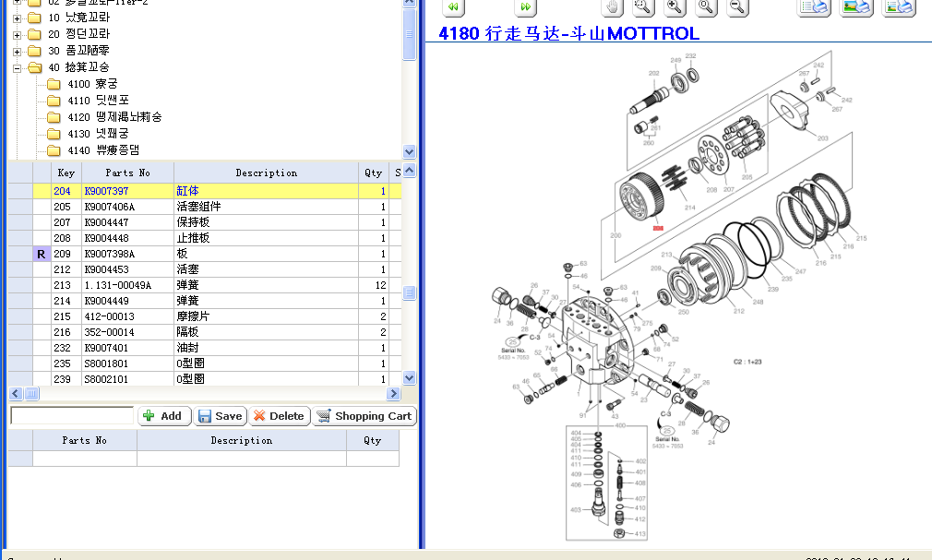Click the R marker on row 209
932x560 pixels.
42,254
